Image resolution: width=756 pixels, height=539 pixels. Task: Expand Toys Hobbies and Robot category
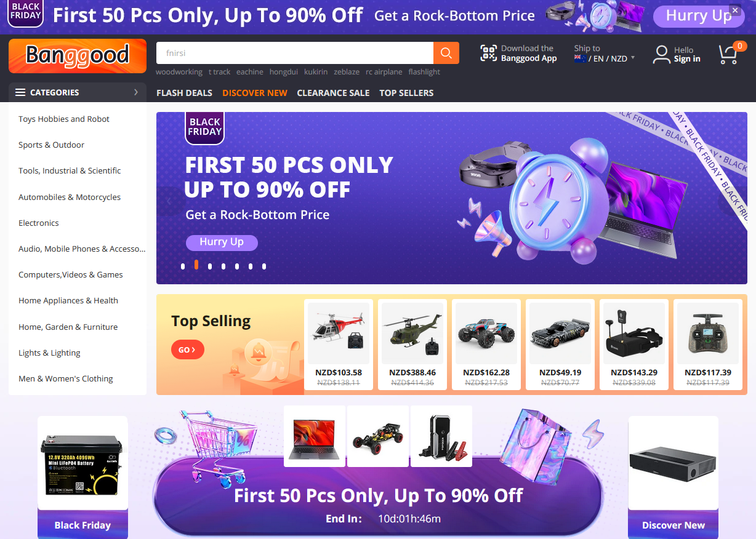(x=64, y=119)
